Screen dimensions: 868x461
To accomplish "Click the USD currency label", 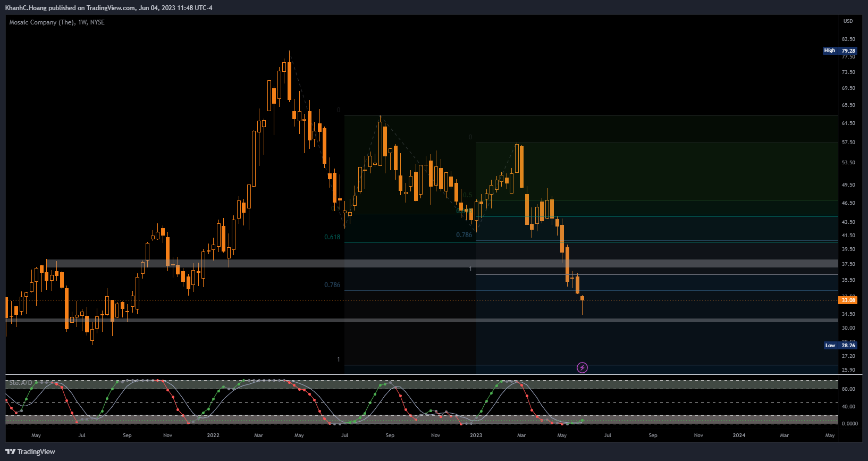I will click(x=848, y=21).
